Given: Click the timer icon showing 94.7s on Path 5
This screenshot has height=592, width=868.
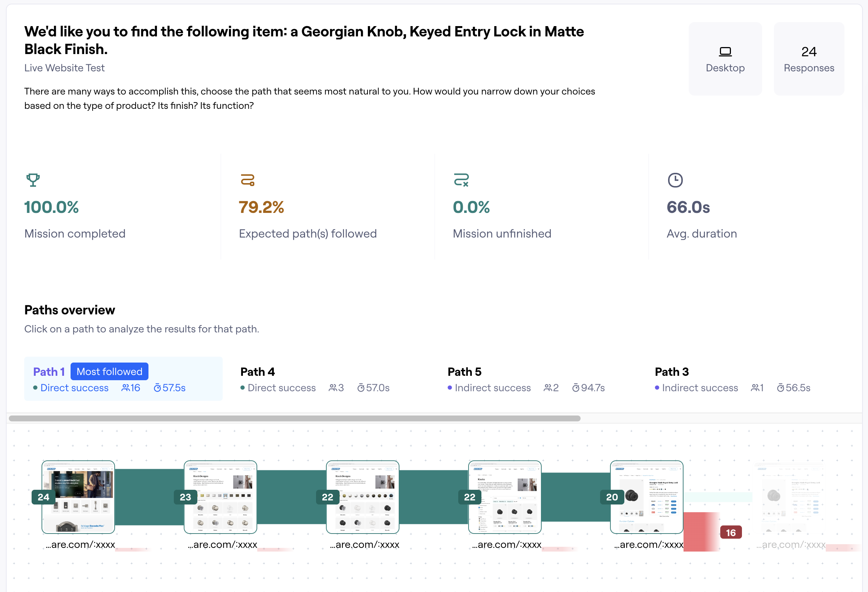Looking at the screenshot, I should [x=575, y=388].
